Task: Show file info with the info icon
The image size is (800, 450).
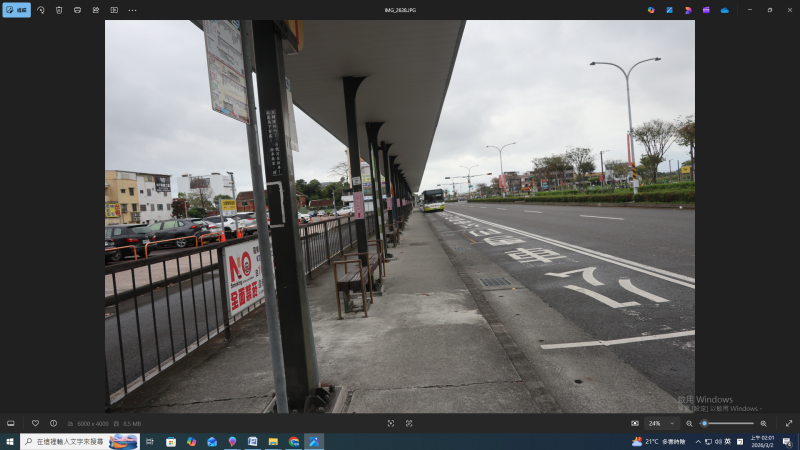Action: click(53, 423)
